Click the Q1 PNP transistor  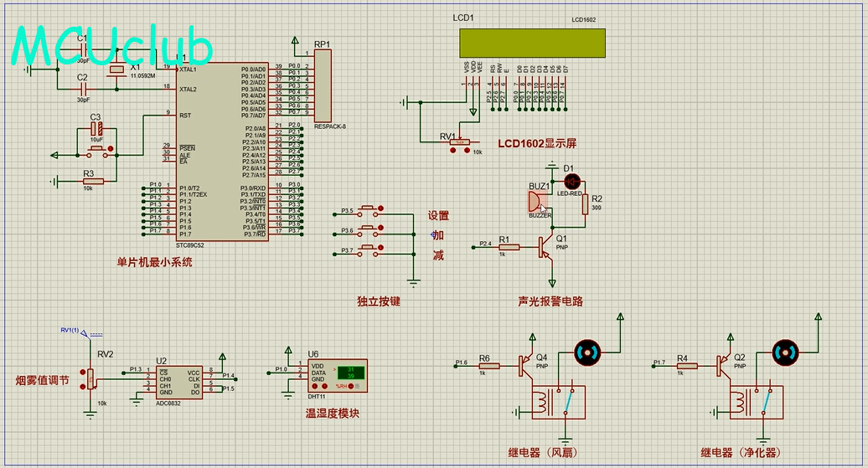click(545, 247)
